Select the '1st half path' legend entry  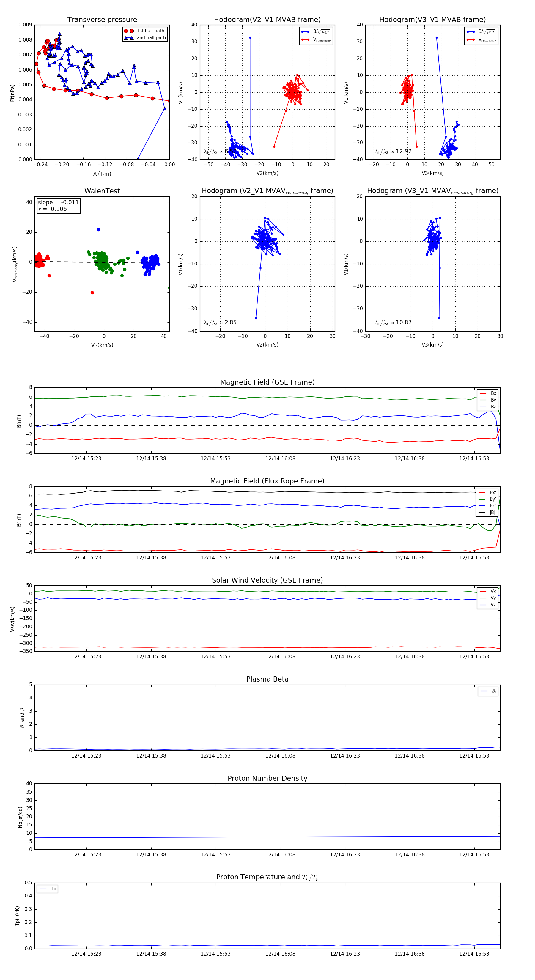(x=145, y=31)
